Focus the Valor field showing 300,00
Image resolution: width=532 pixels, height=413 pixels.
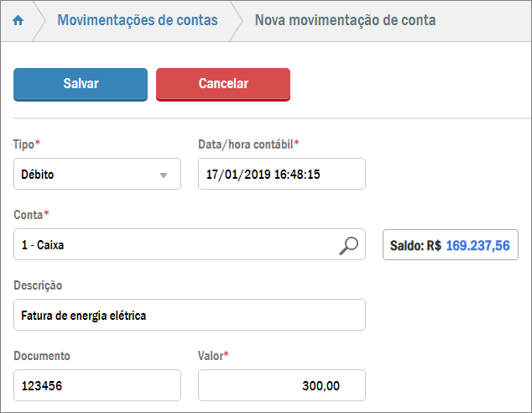tap(281, 386)
